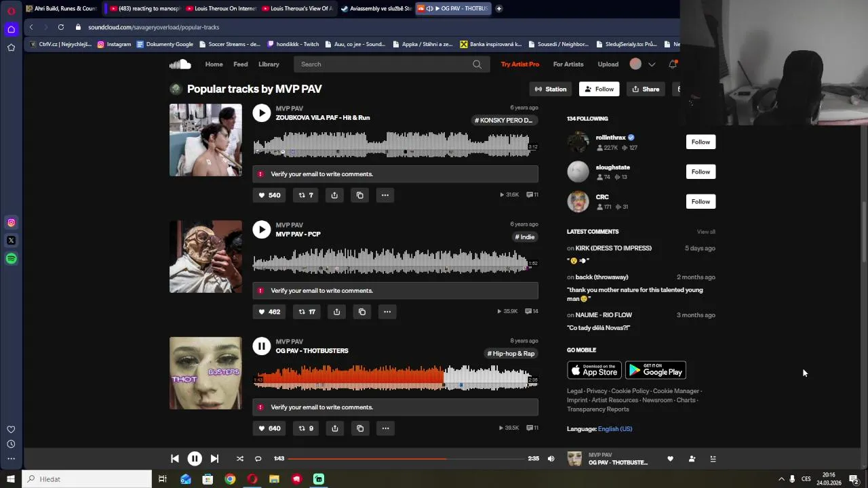Open notifications bell in header
This screenshot has height=488, width=868.
pyautogui.click(x=673, y=64)
